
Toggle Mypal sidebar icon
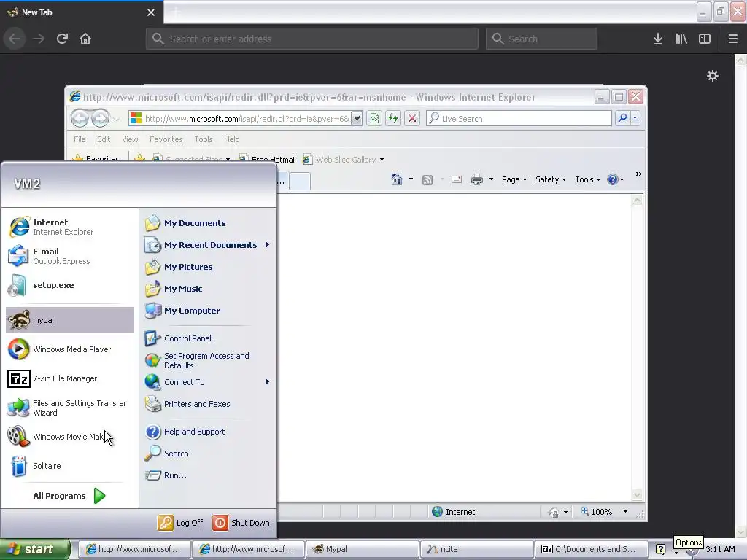pyautogui.click(x=705, y=39)
